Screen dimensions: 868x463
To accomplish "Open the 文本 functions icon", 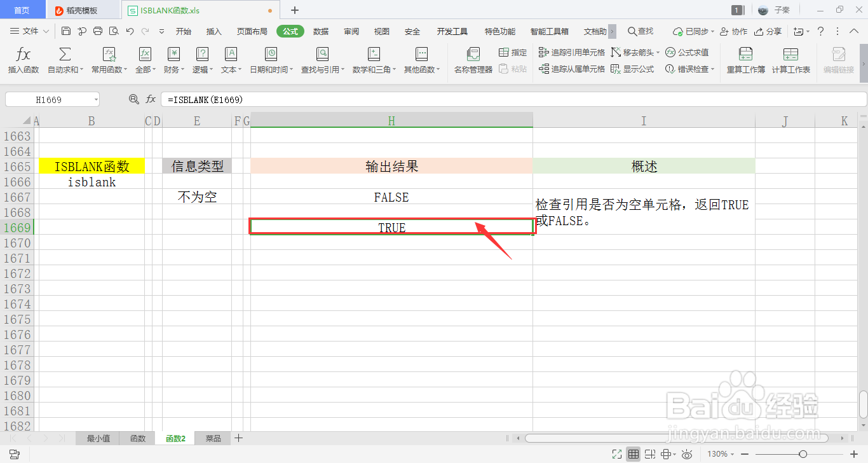I will pyautogui.click(x=231, y=54).
